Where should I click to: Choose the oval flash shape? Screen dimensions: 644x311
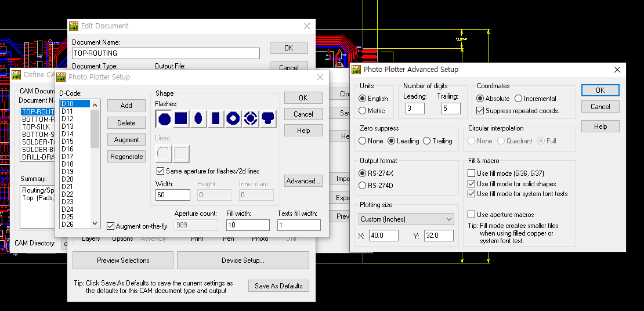click(x=198, y=119)
